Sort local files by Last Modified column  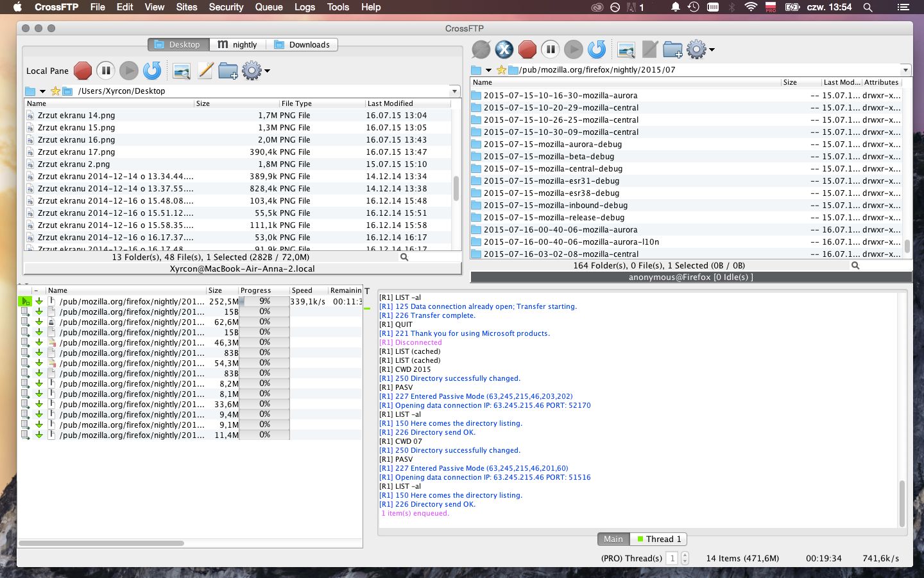(x=408, y=103)
